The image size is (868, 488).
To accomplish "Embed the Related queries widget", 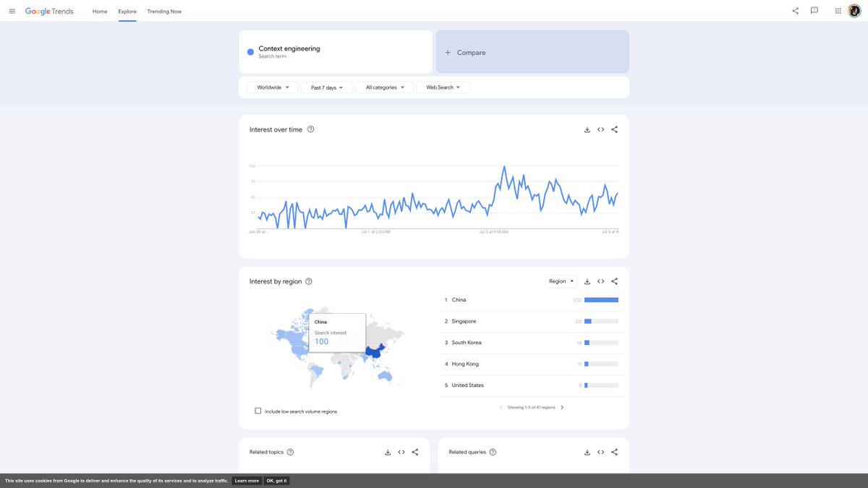I will 601,452.
